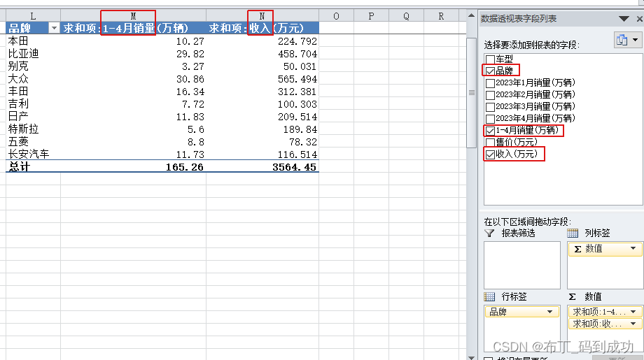Open dropdown of 求和项:1-4... value item

coord(633,312)
